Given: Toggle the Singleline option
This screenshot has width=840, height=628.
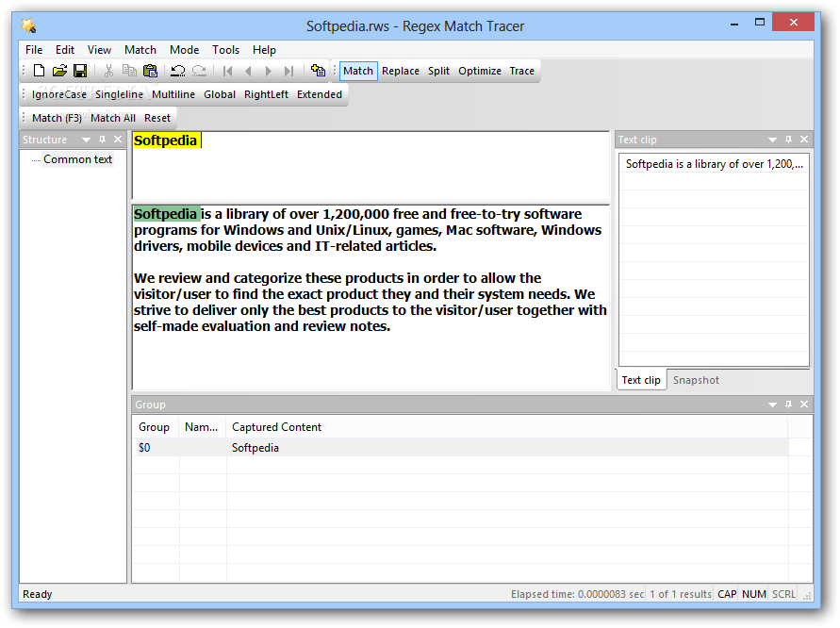Looking at the screenshot, I should 119,94.
